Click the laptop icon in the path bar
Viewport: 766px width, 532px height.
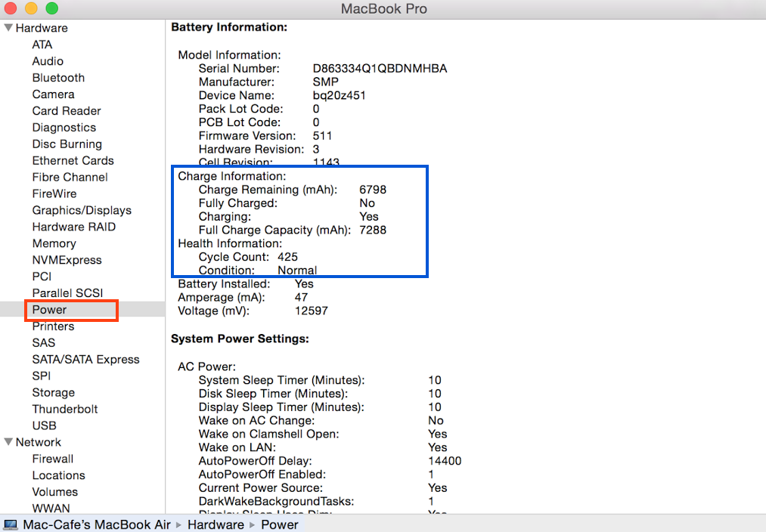click(x=11, y=524)
